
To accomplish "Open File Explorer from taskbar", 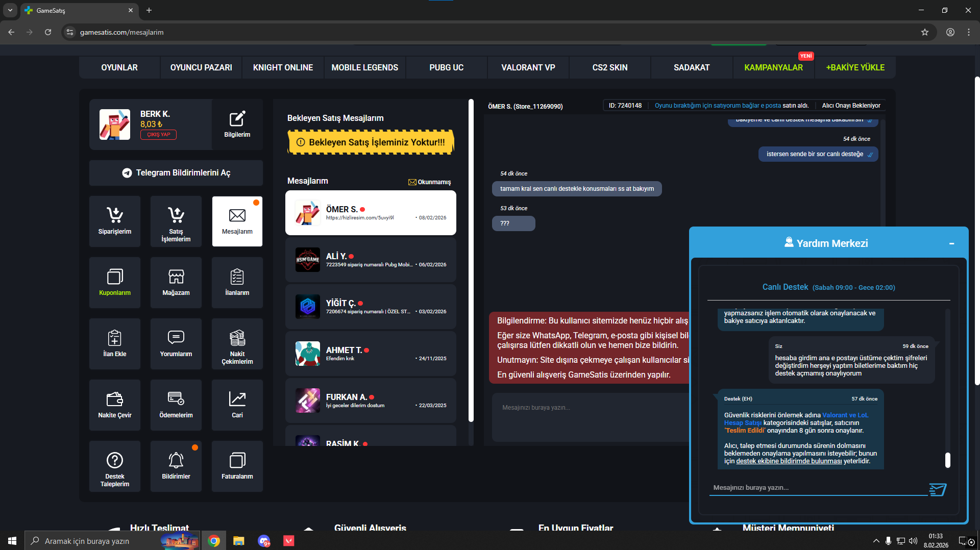I will (239, 541).
